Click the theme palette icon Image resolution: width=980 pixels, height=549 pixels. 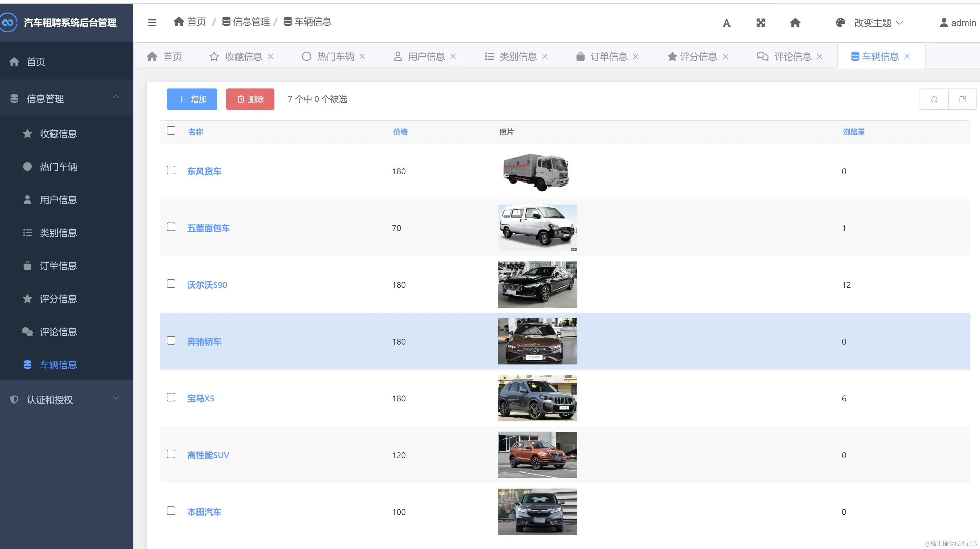(840, 23)
